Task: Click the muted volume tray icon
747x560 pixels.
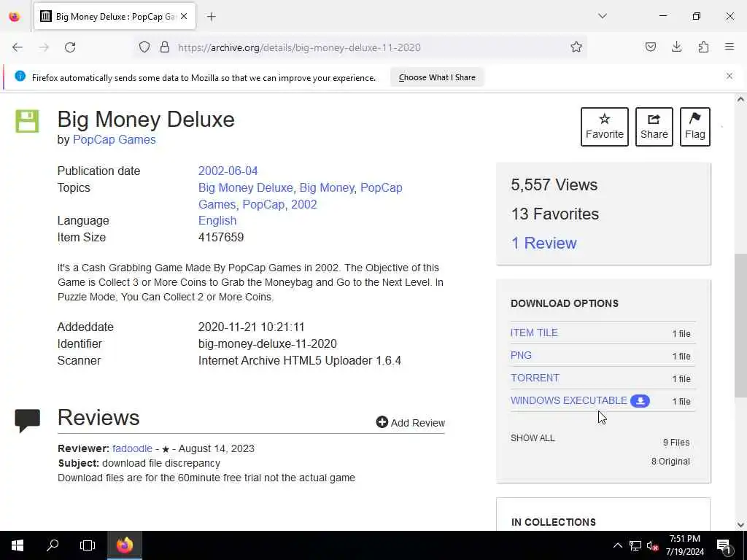Action: pyautogui.click(x=652, y=545)
